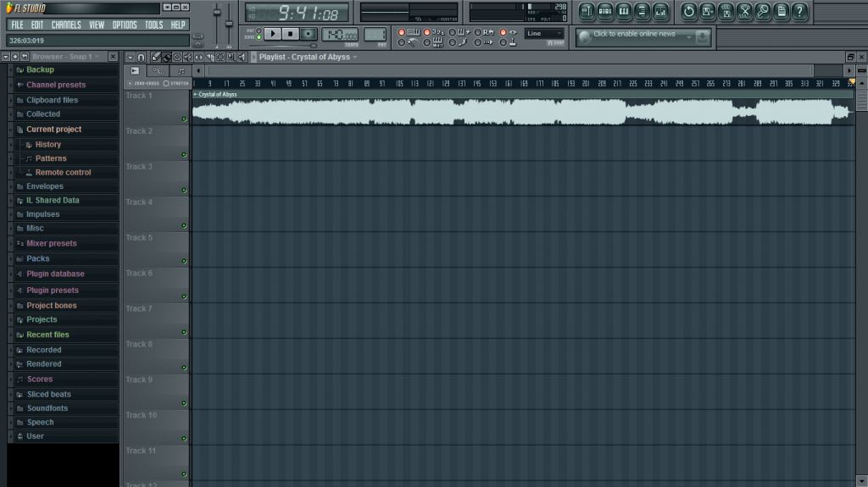Open the audio editor scissors icon
The image size is (868, 487).
point(744,11)
